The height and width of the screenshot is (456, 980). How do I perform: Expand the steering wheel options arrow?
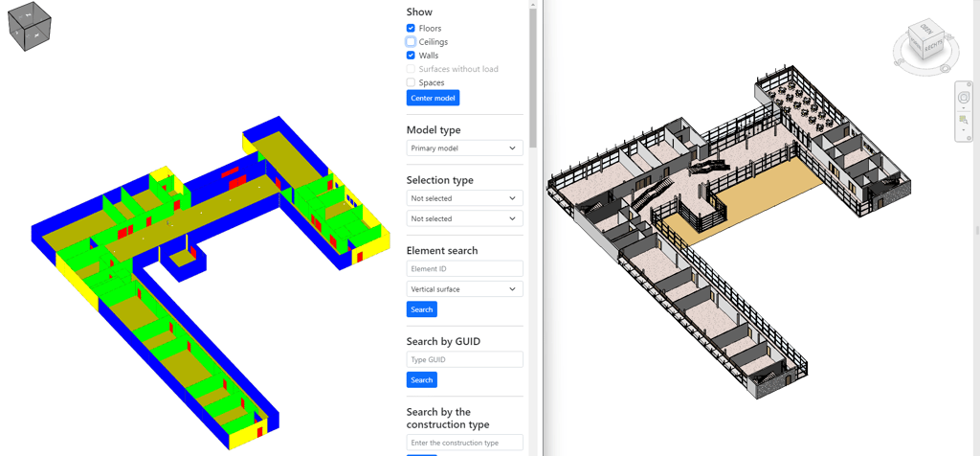(964, 107)
